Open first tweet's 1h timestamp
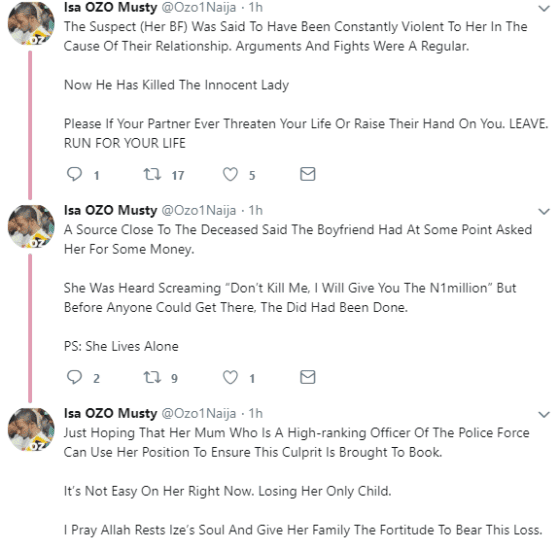The width and height of the screenshot is (558, 549). coord(256,7)
